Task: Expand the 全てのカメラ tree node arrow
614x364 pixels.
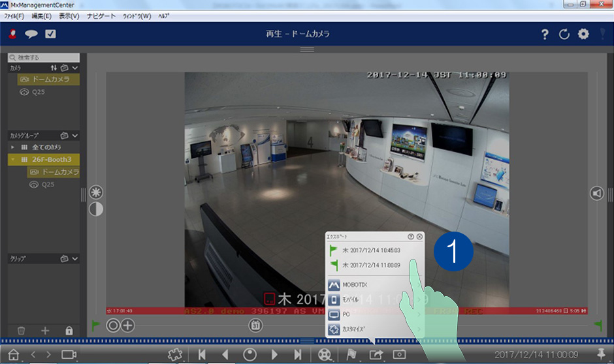Action: (x=12, y=147)
